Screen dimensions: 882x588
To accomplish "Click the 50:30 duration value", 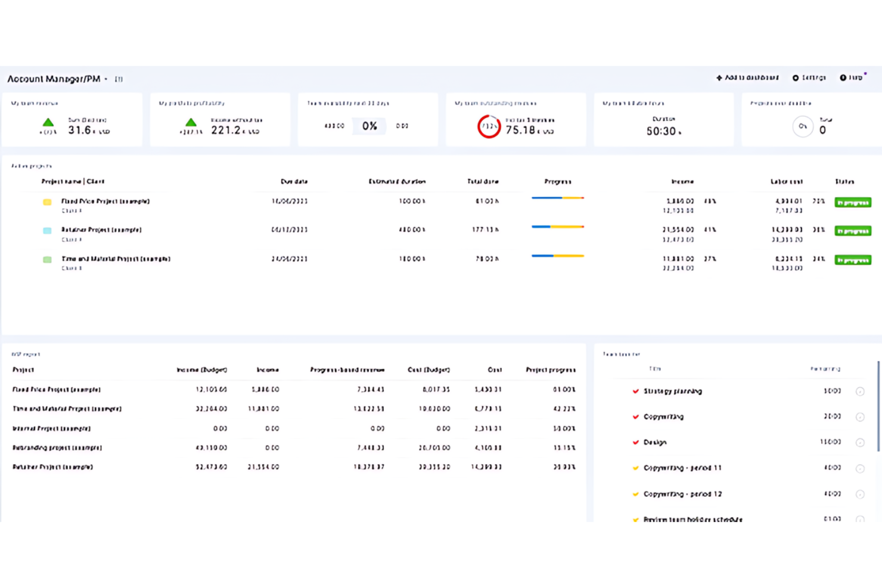I will (x=661, y=131).
